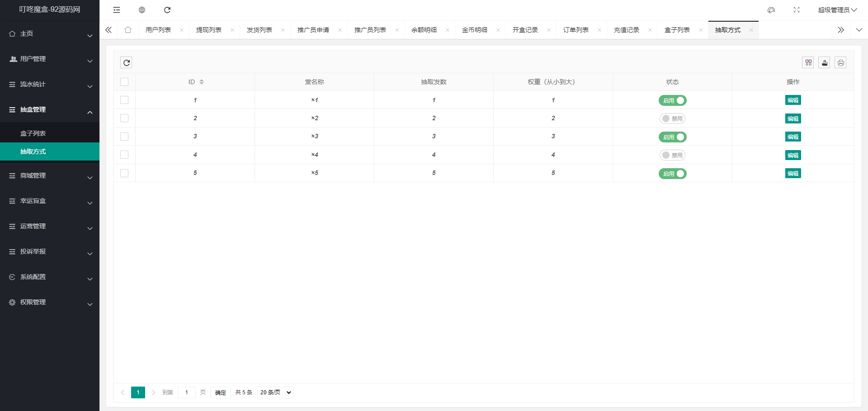Close the 盒子列表 tab
Viewport: 868px width, 411px height.
point(701,30)
